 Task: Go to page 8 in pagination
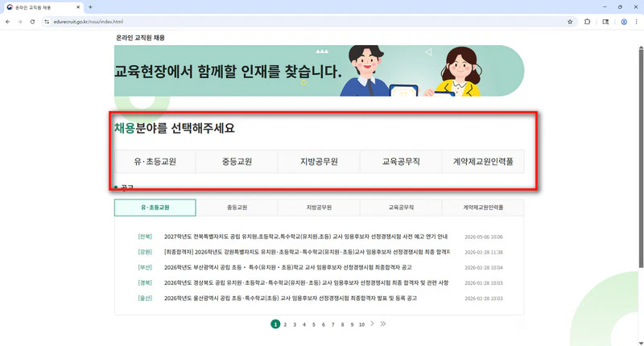point(343,324)
